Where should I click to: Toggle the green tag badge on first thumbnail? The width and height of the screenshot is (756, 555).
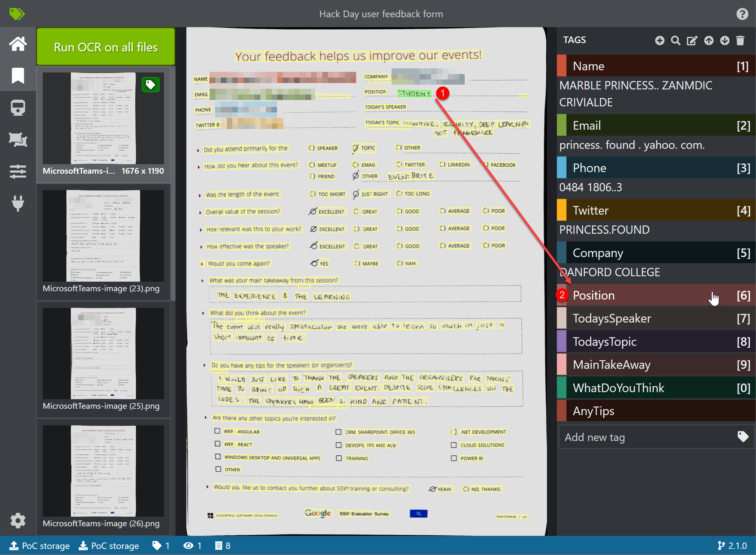click(150, 85)
